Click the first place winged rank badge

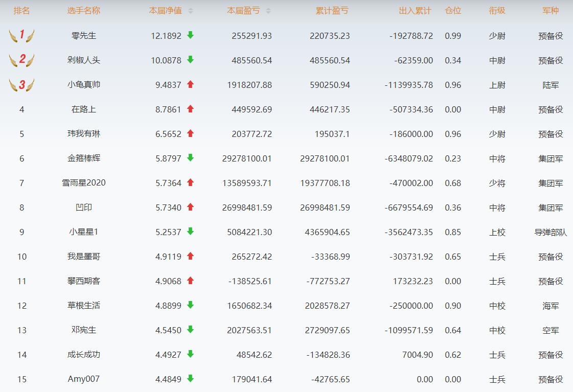(21, 35)
